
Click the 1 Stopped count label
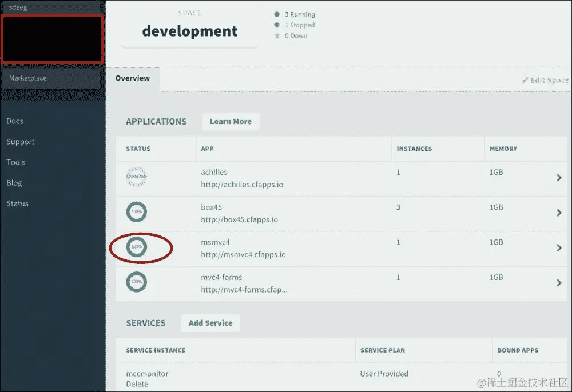[x=300, y=25]
